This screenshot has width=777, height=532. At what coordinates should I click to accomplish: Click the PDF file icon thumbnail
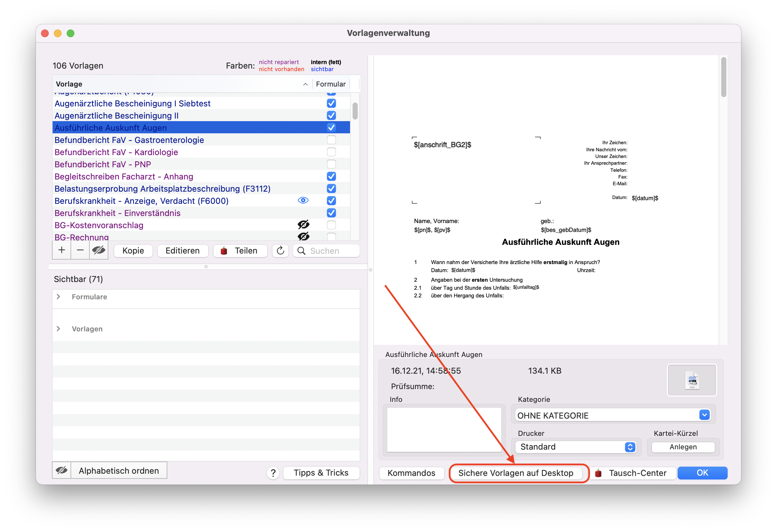pos(692,380)
